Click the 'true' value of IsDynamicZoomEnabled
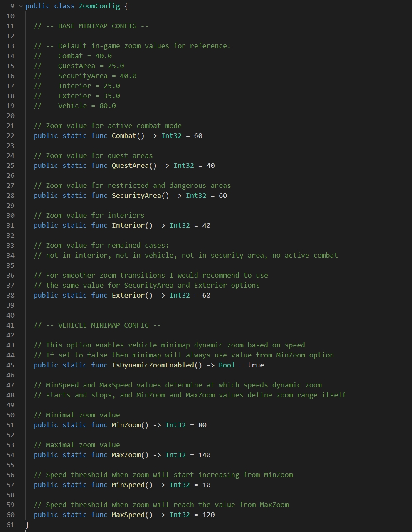Viewport: 412px width, 532px height. [x=255, y=365]
